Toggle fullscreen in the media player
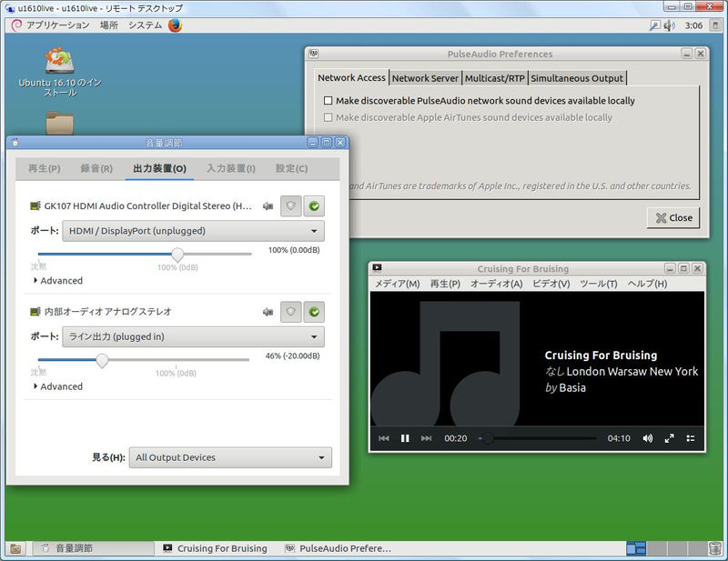 pos(669,438)
